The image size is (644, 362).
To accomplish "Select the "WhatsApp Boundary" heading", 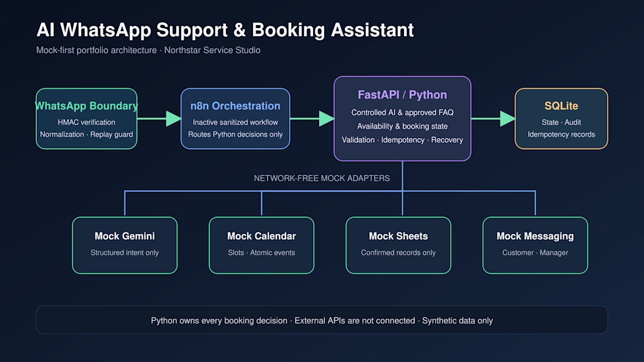I will pos(86,106).
